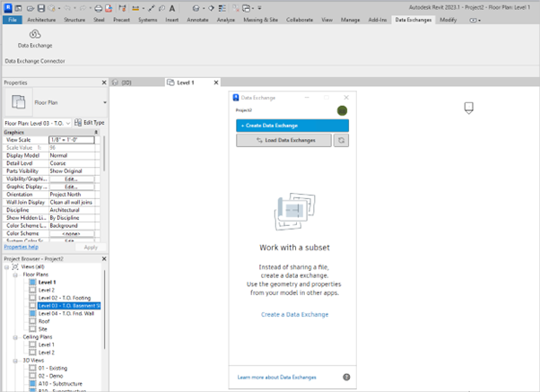Click the Open file folder icon
Image resolution: width=540 pixels, height=392 pixels.
pos(30,8)
